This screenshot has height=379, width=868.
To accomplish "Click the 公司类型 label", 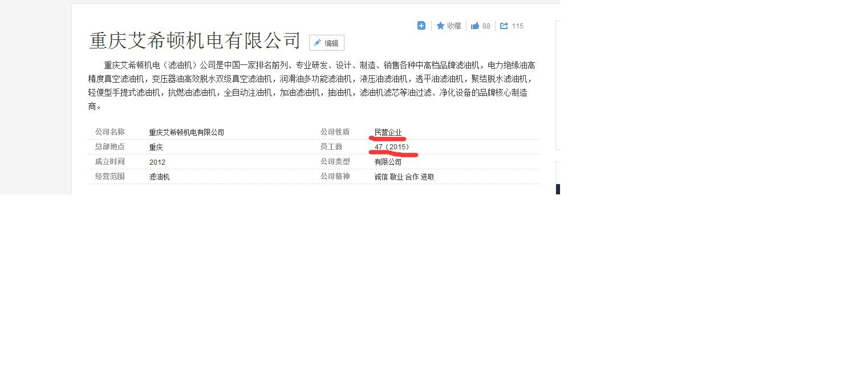I will pos(335,161).
